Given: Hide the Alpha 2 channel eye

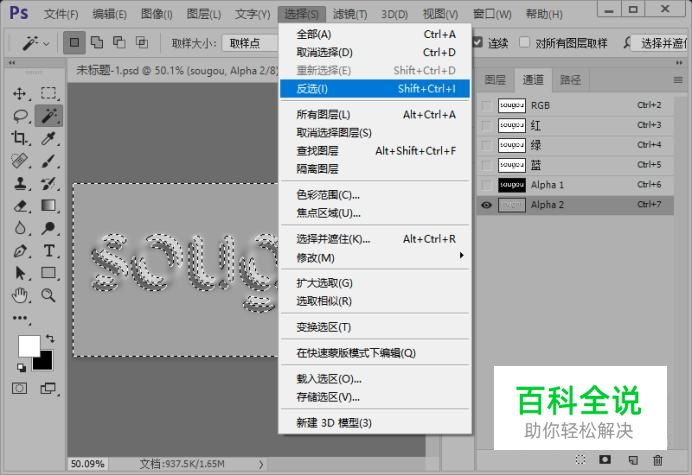Looking at the screenshot, I should click(486, 205).
